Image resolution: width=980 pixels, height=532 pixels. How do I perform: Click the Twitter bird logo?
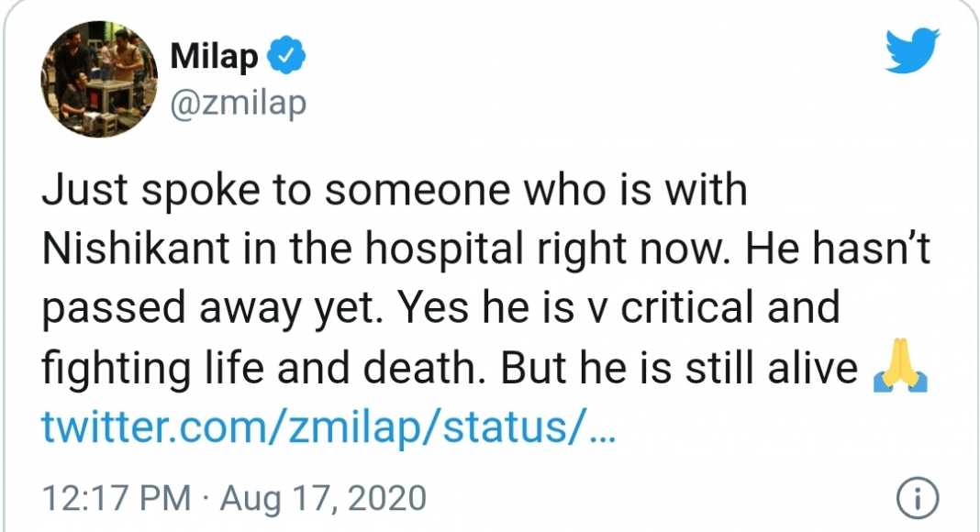(912, 51)
